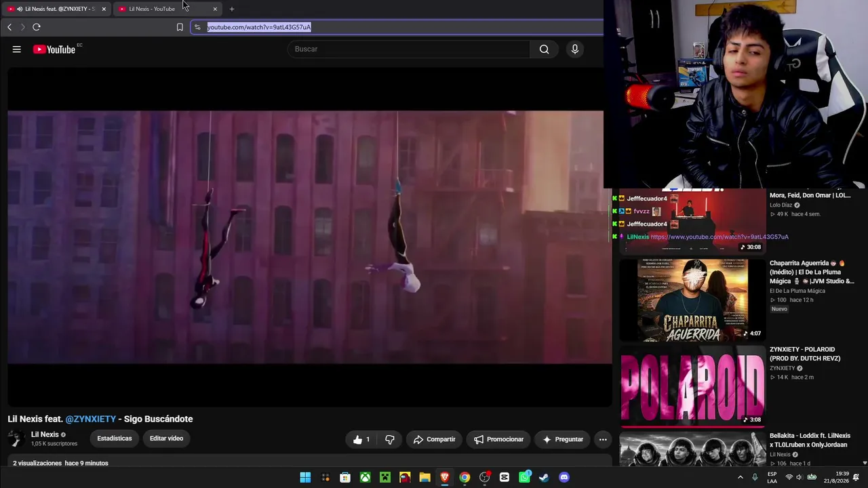Click the Promocionar button
Image resolution: width=868 pixels, height=488 pixels.
tap(498, 439)
